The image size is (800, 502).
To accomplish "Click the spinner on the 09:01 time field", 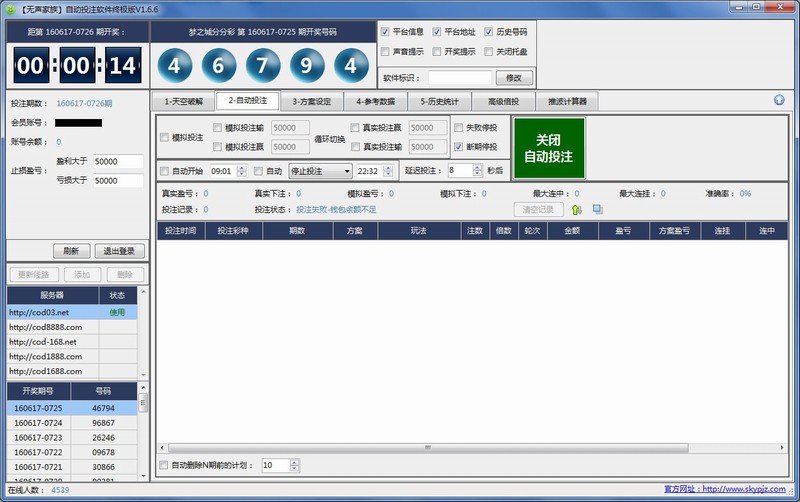I will pos(242,171).
